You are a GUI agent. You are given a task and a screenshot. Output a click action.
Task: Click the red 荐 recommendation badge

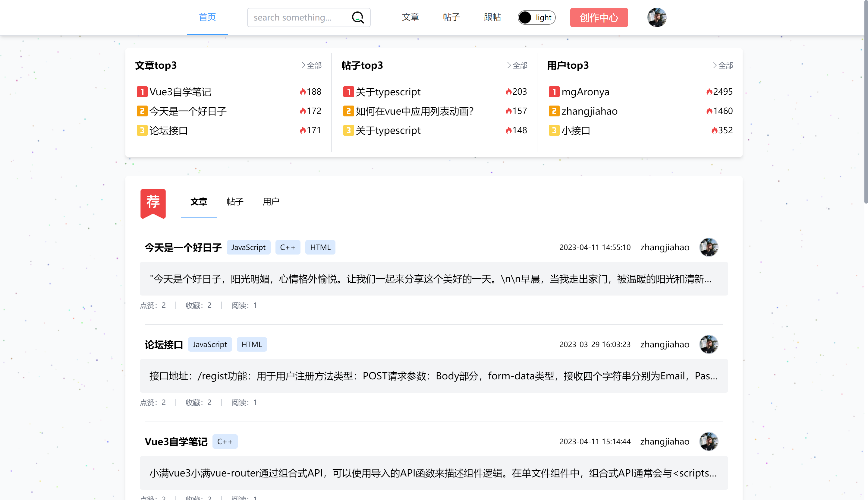(153, 203)
